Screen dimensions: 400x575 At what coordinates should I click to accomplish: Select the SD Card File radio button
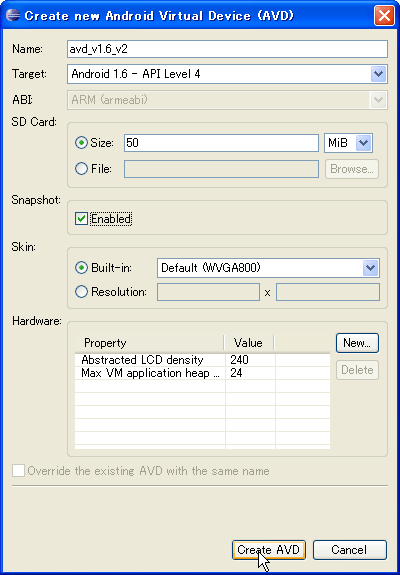coord(81,169)
